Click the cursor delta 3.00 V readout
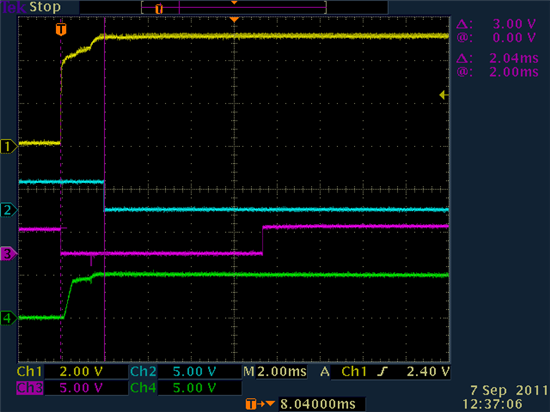 point(496,24)
